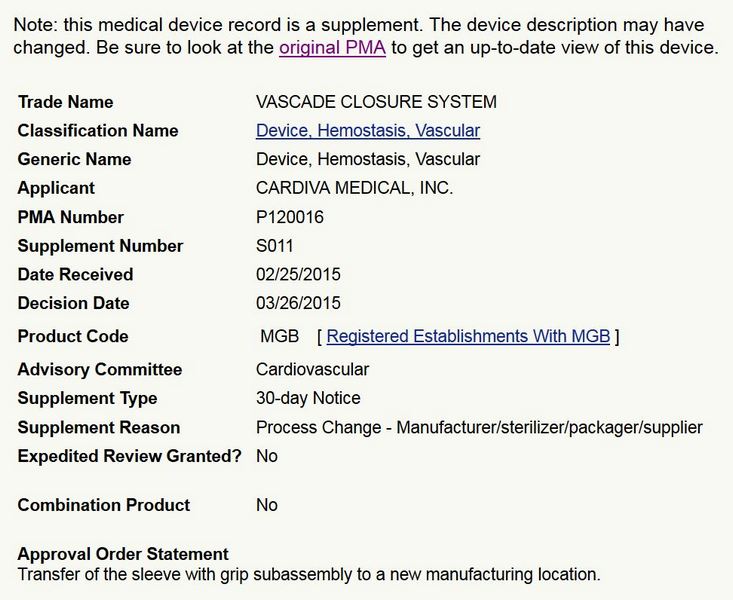Click the Generic Name value text
Viewport: 733px width, 600px height.
368,160
